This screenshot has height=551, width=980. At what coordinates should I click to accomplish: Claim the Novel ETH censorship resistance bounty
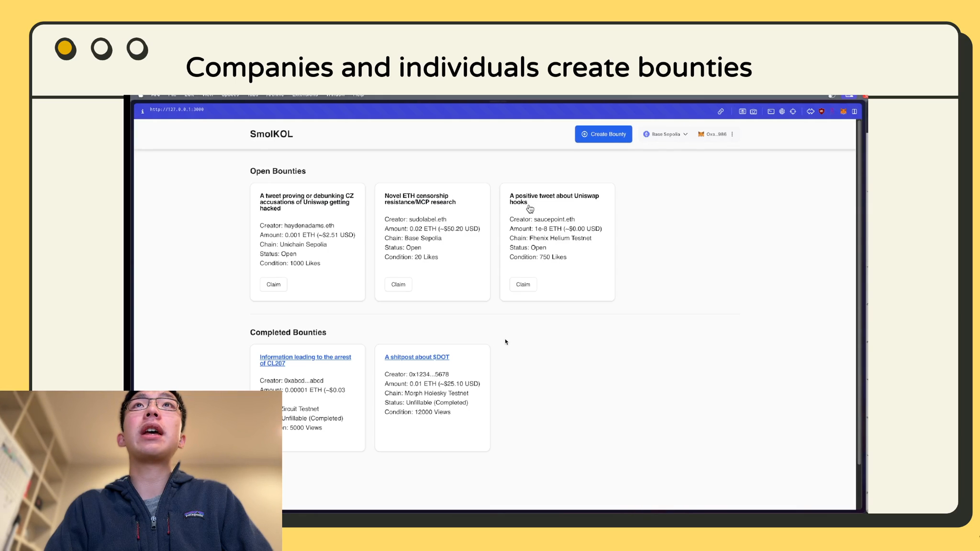tap(398, 285)
